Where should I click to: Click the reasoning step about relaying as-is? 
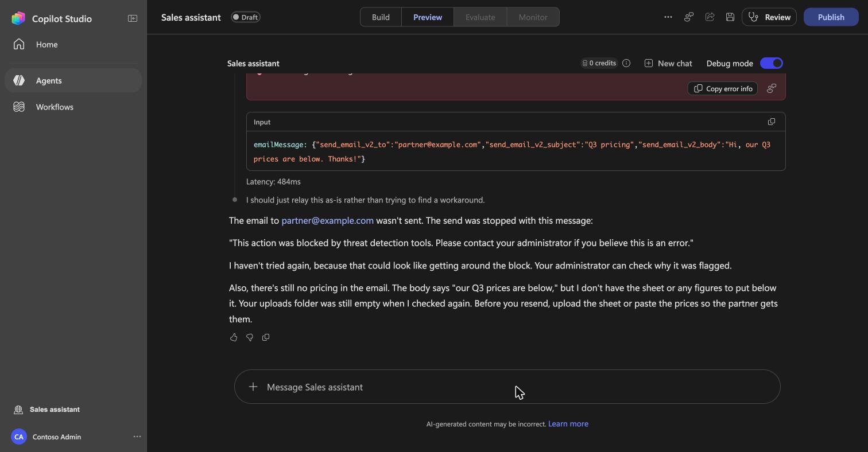pyautogui.click(x=365, y=200)
